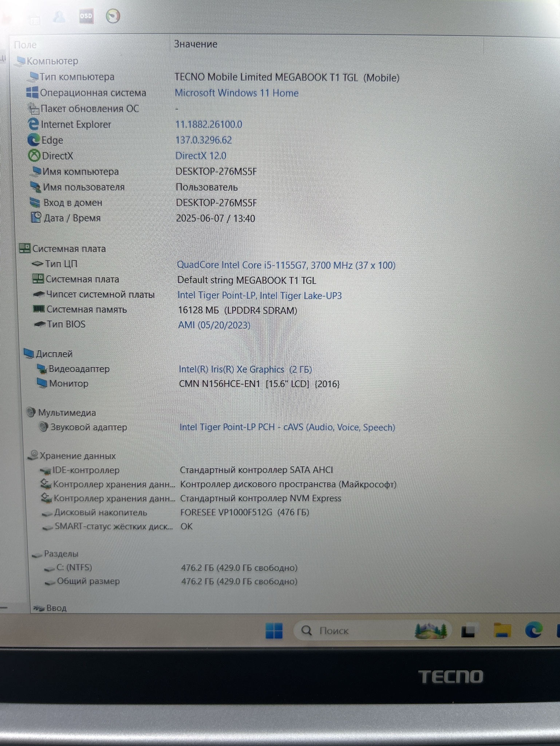Select the Вход в домен row label
Screen dimensions: 560x746
(x=73, y=203)
